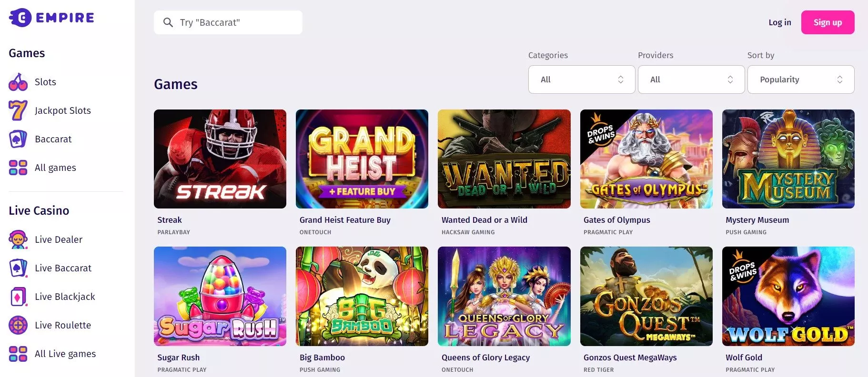868x377 pixels.
Task: Click the search magnifier icon
Action: 168,22
